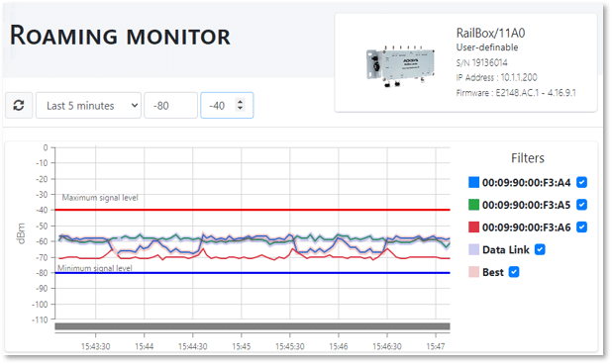This screenshot has height=364, width=612.
Task: Toggle the Data Link filter checkbox
Action: (540, 250)
